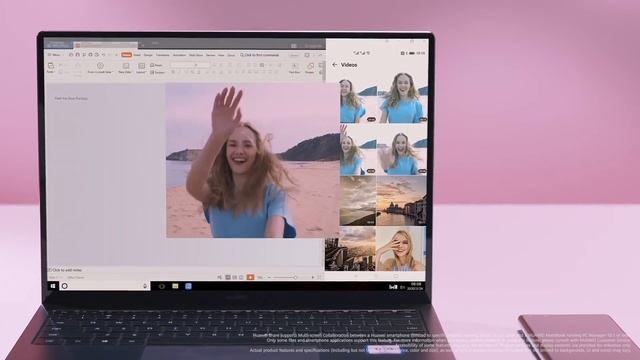This screenshot has width=640, height=360.
Task: Click the Cortana search box on taskbar
Action: point(104,286)
